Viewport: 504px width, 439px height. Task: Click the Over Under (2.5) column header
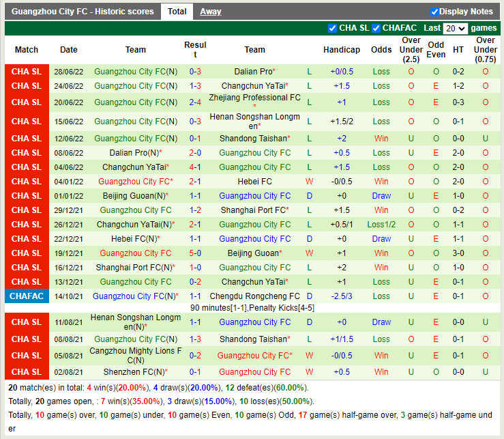pyautogui.click(x=411, y=50)
